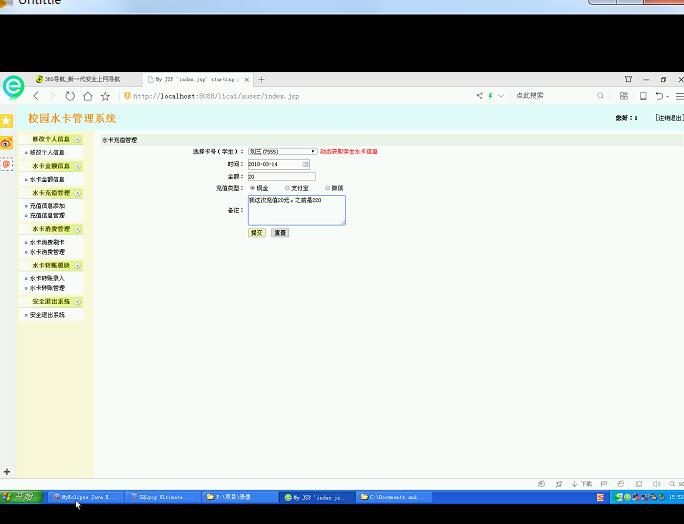The image size is (684, 524).
Task: Click the 注销退出 logout link
Action: (670, 118)
